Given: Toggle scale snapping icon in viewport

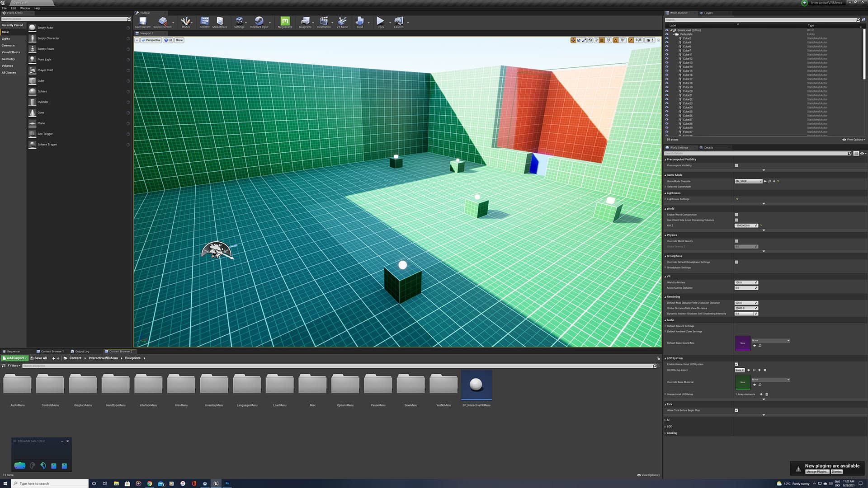Looking at the screenshot, I should (x=631, y=40).
